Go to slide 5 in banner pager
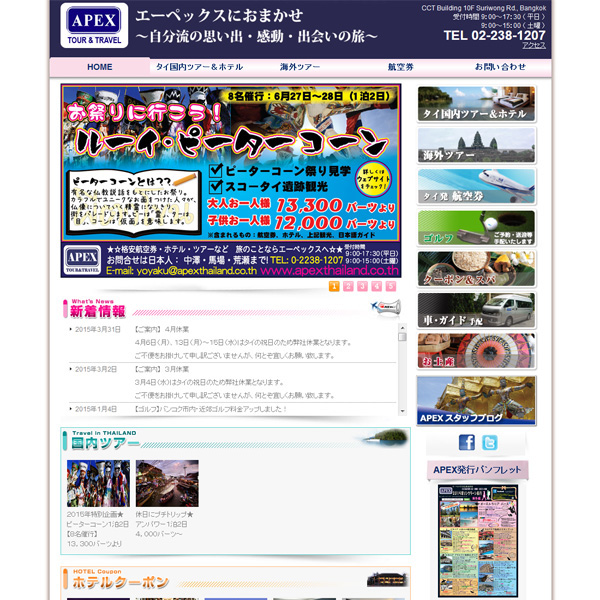Image resolution: width=600 pixels, height=600 pixels. point(391,286)
